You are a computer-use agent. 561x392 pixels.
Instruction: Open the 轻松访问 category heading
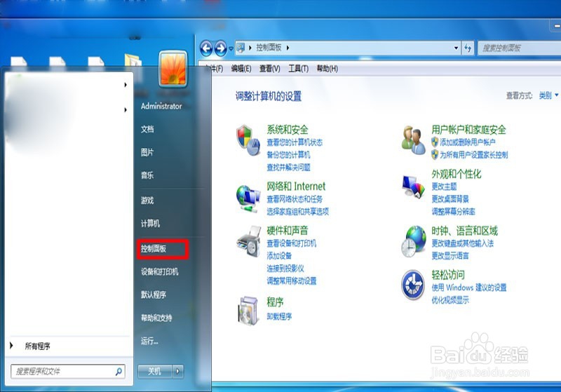click(448, 275)
